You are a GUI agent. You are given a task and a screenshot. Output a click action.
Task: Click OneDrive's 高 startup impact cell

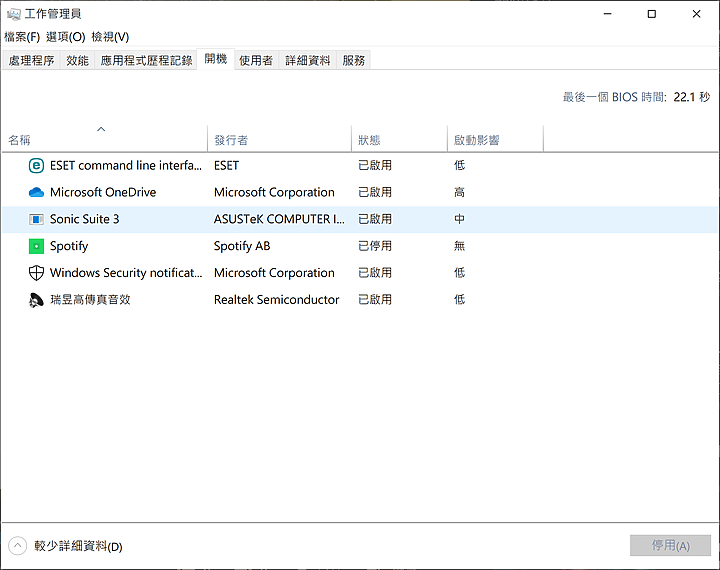click(x=459, y=192)
